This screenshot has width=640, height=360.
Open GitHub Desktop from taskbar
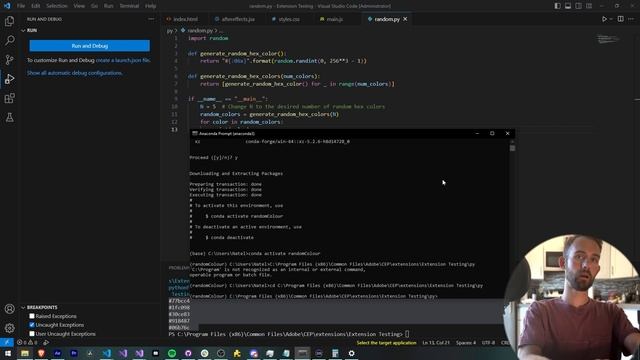pos(188,353)
